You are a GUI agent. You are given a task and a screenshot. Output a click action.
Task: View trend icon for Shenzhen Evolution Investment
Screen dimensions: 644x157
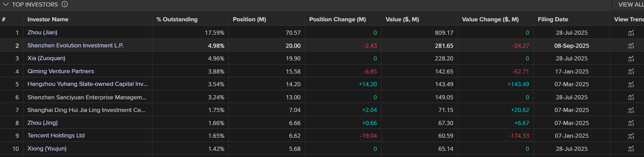click(x=631, y=46)
